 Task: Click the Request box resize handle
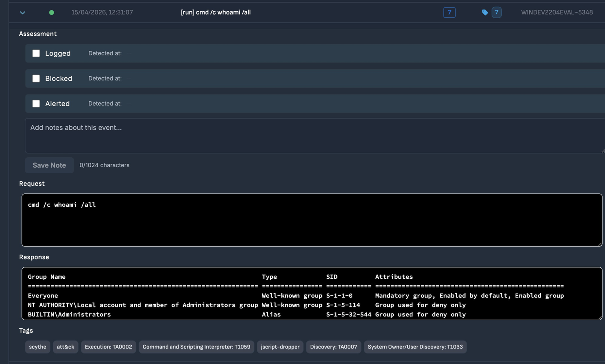(600, 244)
